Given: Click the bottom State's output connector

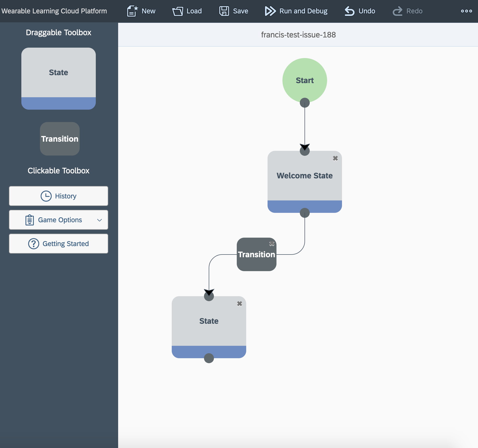Looking at the screenshot, I should pyautogui.click(x=209, y=358).
